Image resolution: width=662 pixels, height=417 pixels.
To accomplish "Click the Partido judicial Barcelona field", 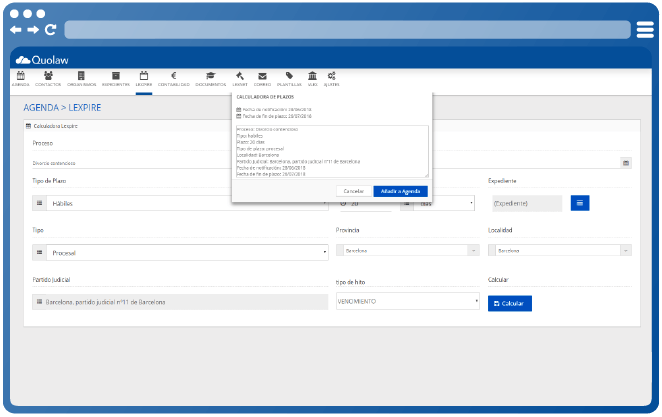I will (x=180, y=302).
